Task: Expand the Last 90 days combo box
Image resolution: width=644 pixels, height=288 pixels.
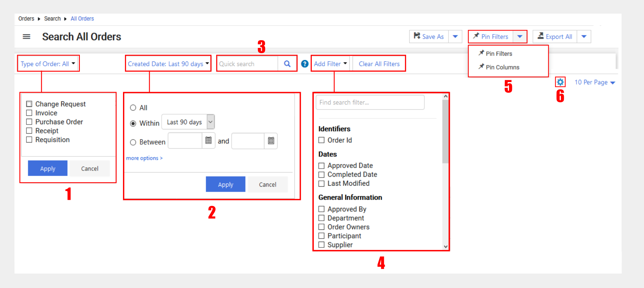Action: [x=210, y=122]
